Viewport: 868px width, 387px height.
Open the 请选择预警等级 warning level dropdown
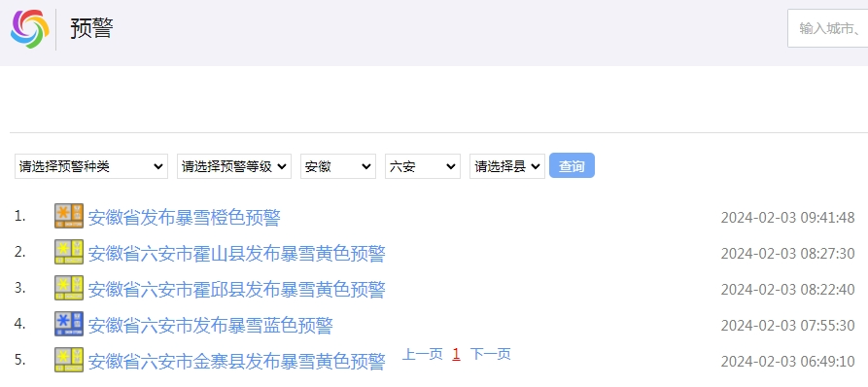[x=234, y=166]
